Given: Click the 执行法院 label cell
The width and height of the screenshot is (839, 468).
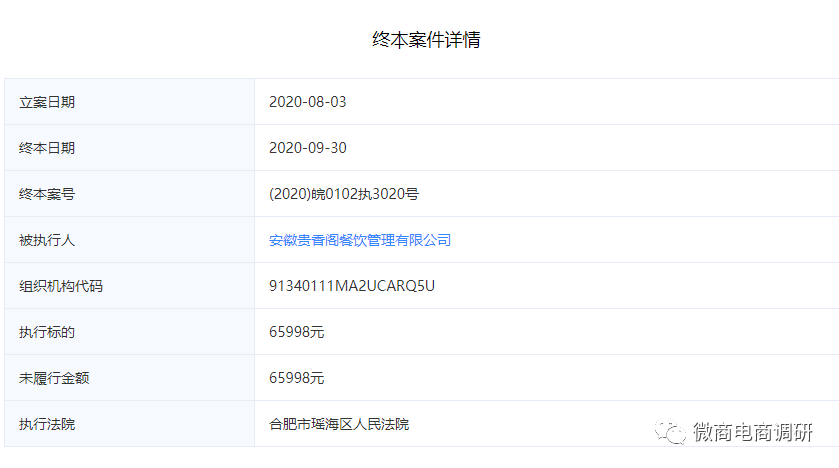Looking at the screenshot, I should point(129,424).
